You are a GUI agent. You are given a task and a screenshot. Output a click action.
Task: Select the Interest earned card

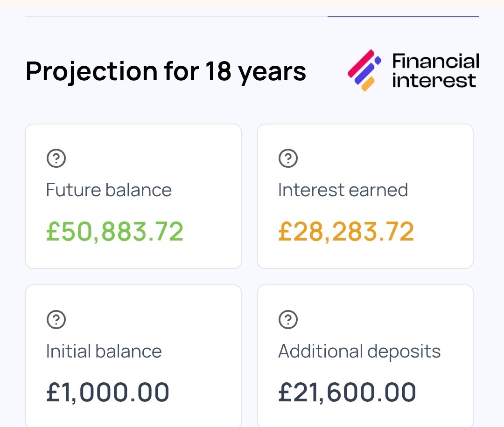pyautogui.click(x=365, y=196)
